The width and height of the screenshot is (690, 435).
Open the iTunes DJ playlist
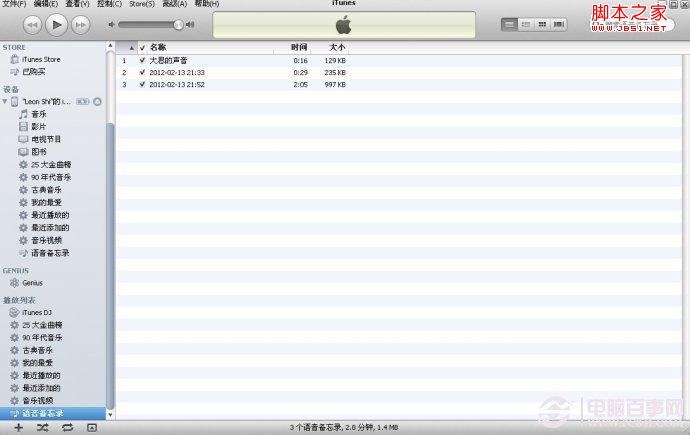[x=37, y=312]
